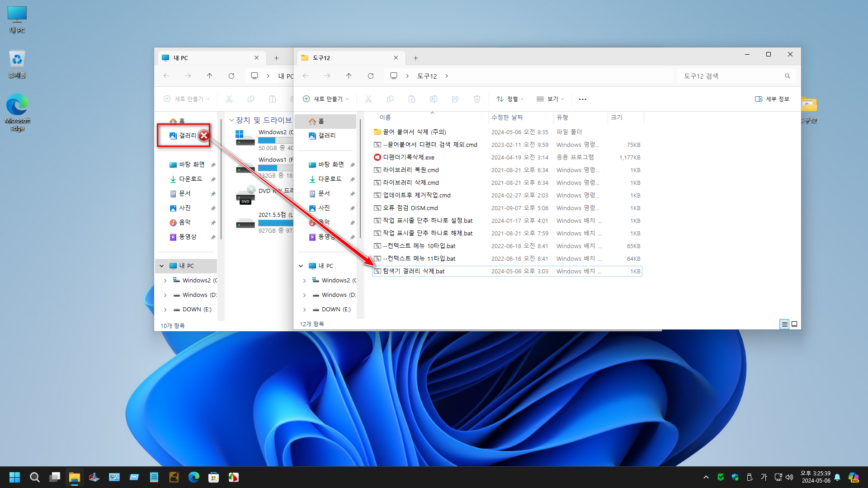Sort by 크기 column header
This screenshot has height=488, width=868.
[617, 117]
